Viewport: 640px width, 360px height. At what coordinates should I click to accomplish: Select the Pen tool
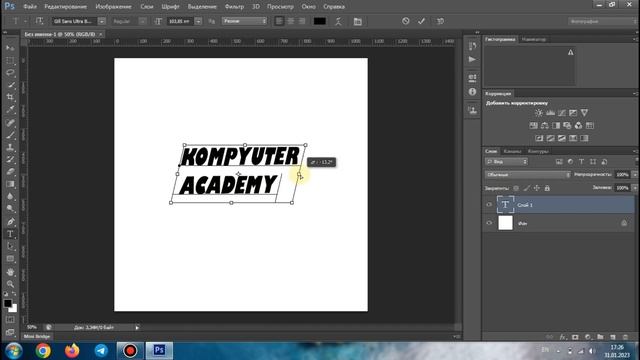(x=10, y=222)
